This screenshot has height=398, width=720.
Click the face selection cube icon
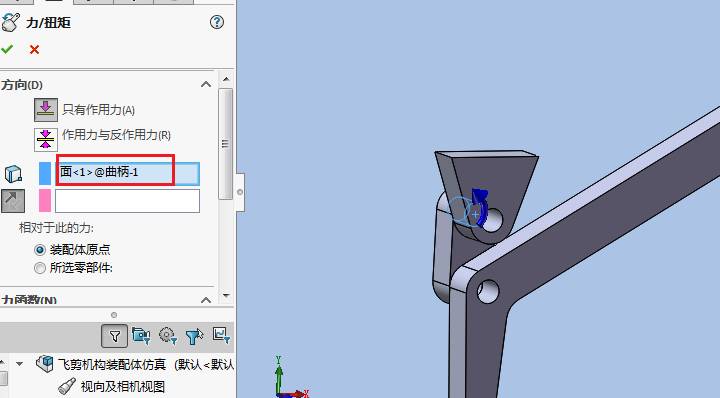point(13,174)
